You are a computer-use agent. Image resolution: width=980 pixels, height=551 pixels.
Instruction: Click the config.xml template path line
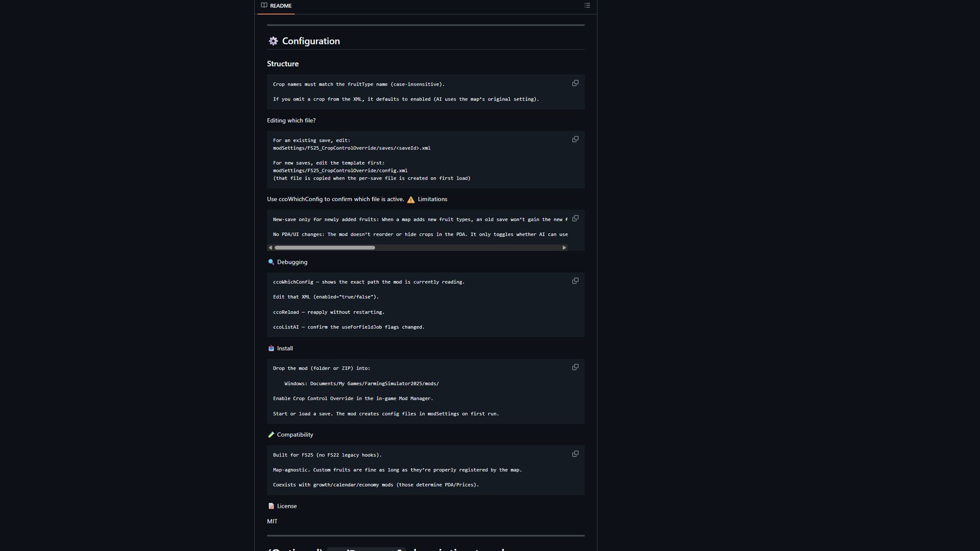coord(340,171)
